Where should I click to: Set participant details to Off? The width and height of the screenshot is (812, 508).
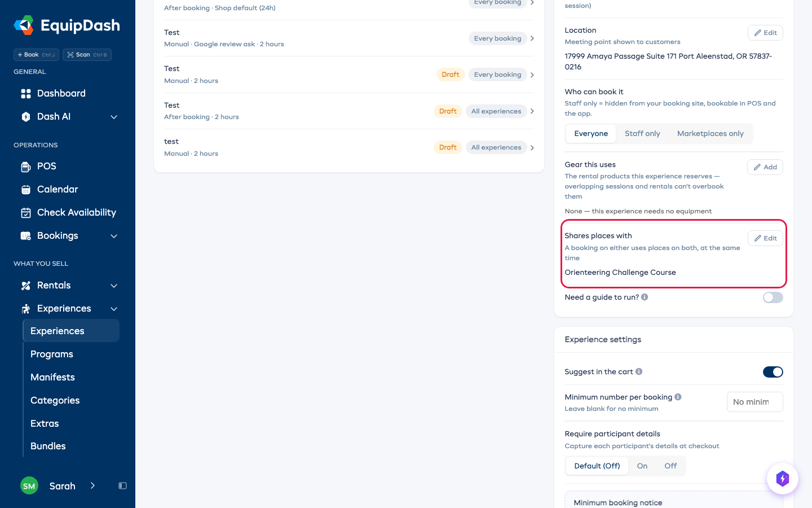pyautogui.click(x=670, y=466)
